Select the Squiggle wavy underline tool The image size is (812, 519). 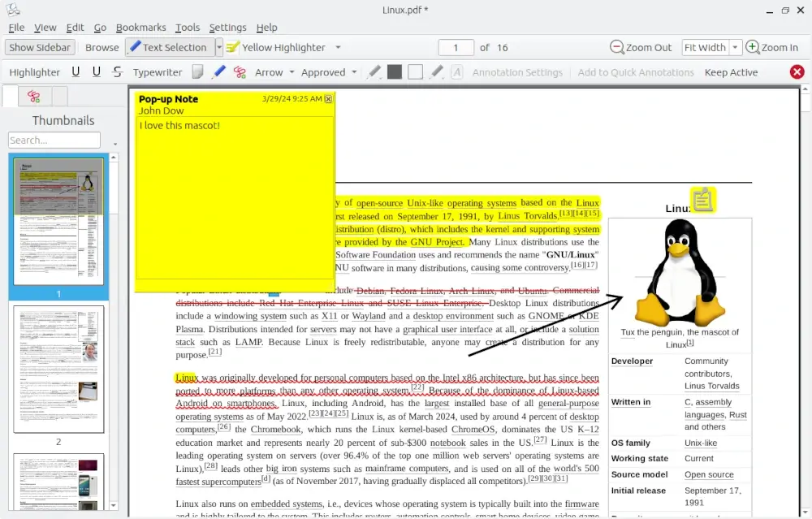pyautogui.click(x=97, y=72)
